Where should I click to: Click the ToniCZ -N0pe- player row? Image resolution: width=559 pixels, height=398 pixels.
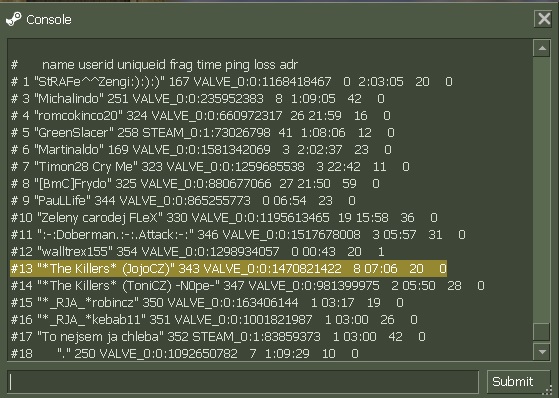(248, 286)
